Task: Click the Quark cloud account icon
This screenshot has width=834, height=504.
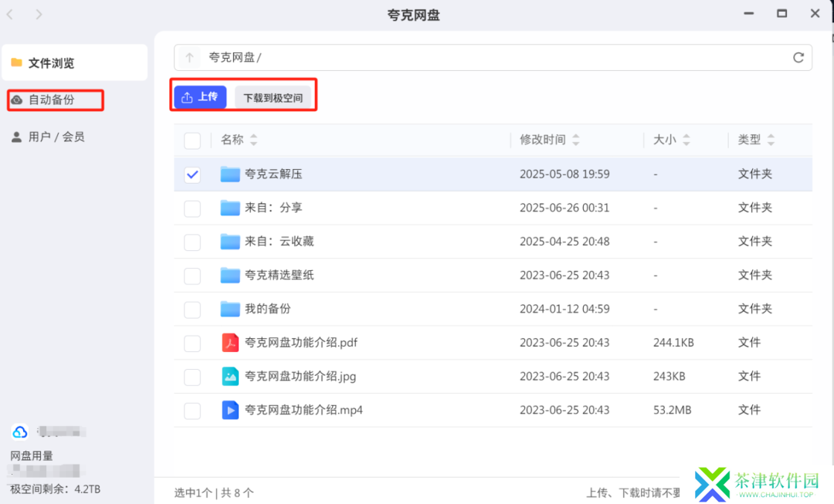Action: pyautogui.click(x=19, y=431)
